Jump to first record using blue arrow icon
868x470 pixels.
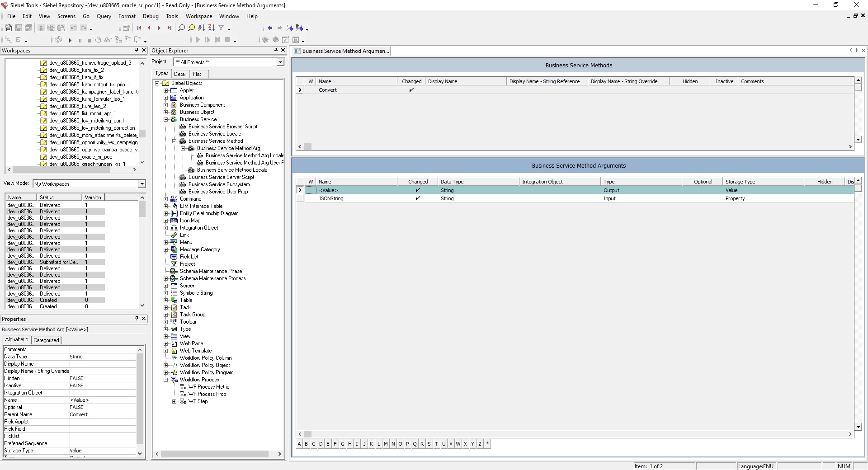click(139, 28)
